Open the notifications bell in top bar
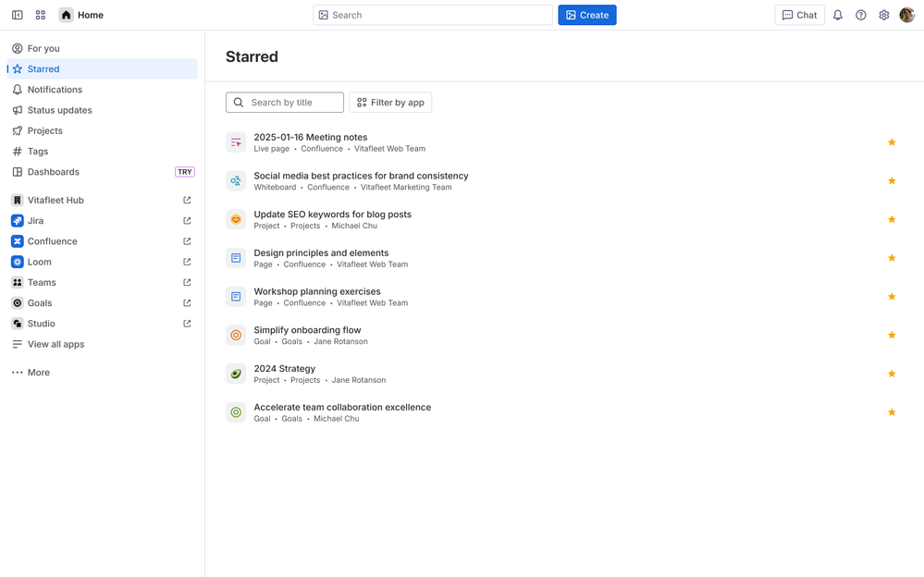Screen dimensions: 924x577 pyautogui.click(x=837, y=16)
